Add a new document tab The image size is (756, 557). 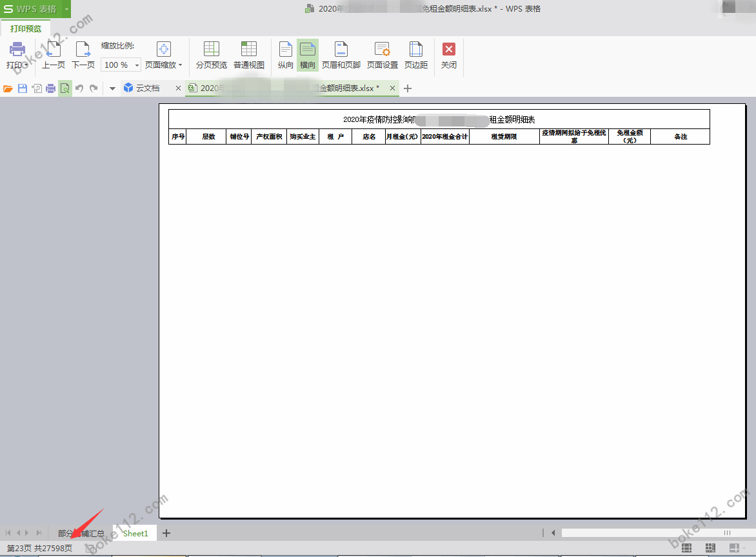tap(408, 88)
